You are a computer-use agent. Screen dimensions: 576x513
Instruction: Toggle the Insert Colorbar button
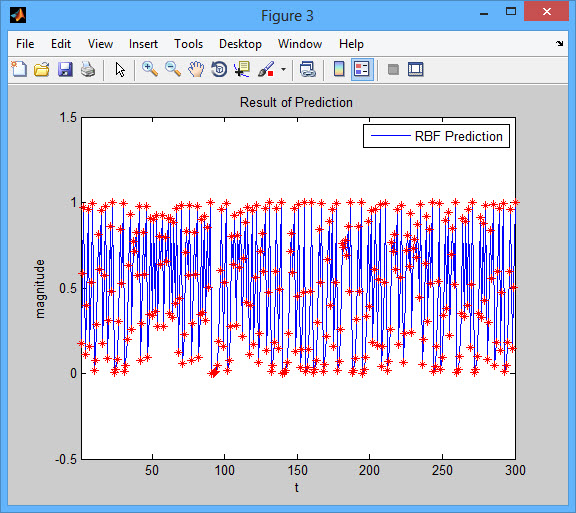pos(339,69)
